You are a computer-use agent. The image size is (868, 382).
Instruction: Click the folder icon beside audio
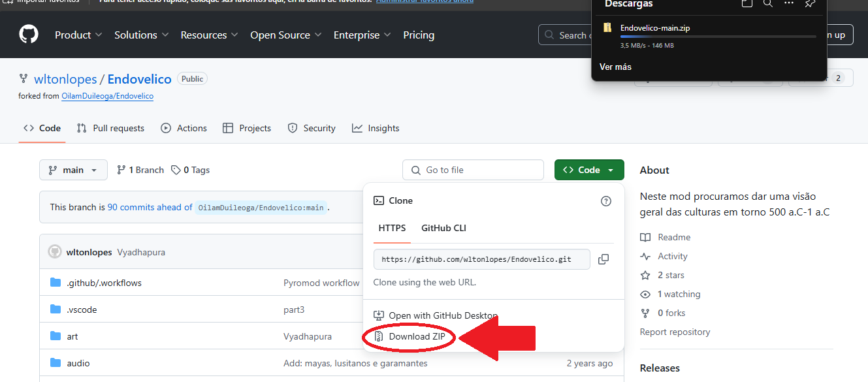[x=56, y=363]
